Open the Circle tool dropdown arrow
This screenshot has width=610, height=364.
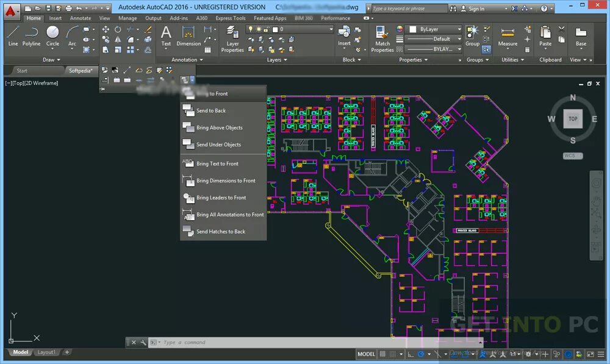(52, 48)
